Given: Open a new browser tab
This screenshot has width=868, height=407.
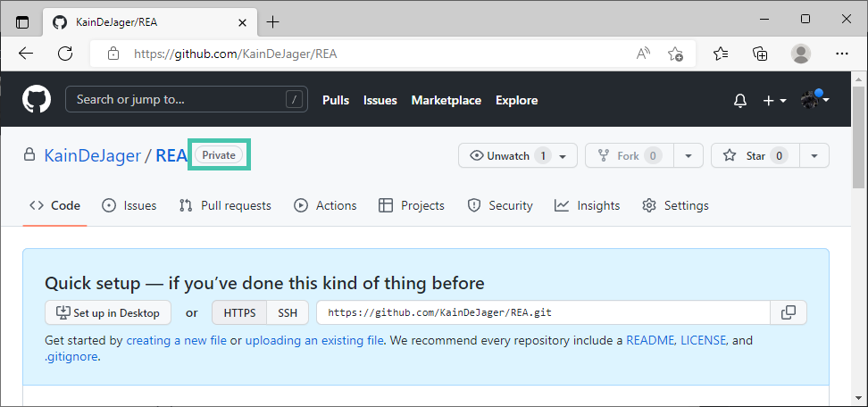Looking at the screenshot, I should coord(273,22).
